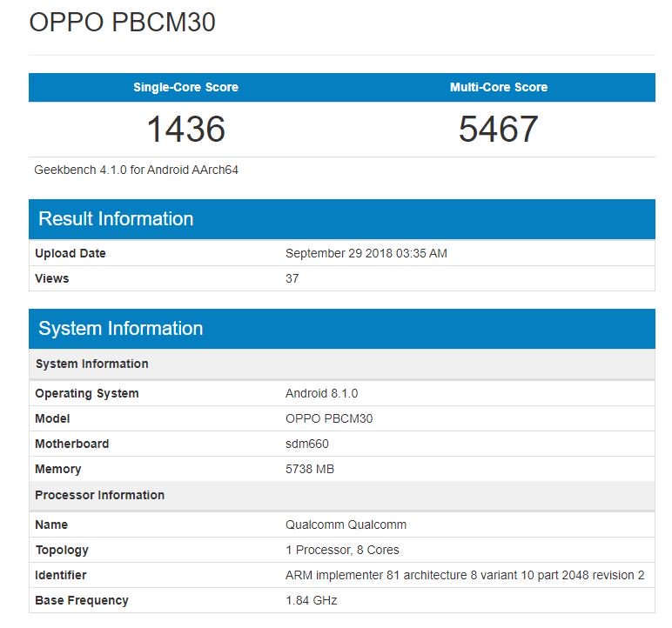Click the Operating System row label
The width and height of the screenshot is (672, 628).
point(87,393)
